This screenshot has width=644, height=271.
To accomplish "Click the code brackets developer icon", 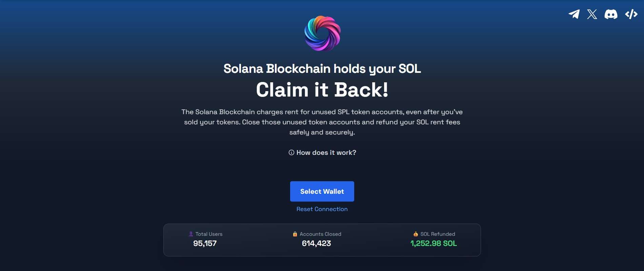I will tap(631, 14).
